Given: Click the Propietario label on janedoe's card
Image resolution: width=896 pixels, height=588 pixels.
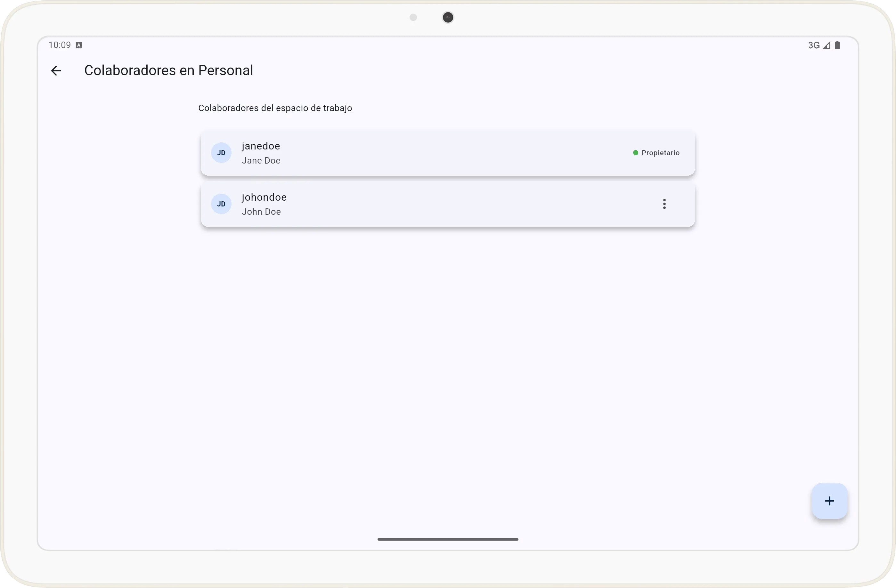Looking at the screenshot, I should [660, 153].
